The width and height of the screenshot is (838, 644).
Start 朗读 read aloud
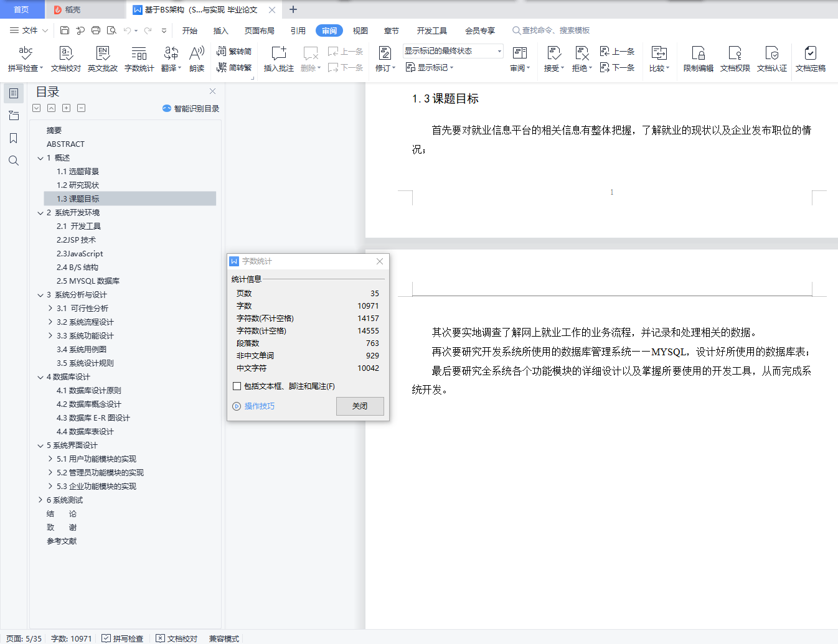(197, 58)
